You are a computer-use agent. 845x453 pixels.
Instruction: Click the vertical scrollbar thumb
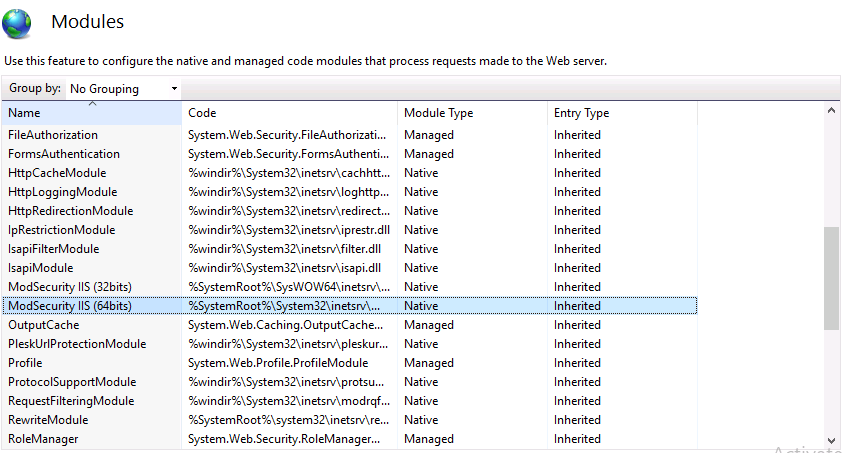(x=832, y=278)
